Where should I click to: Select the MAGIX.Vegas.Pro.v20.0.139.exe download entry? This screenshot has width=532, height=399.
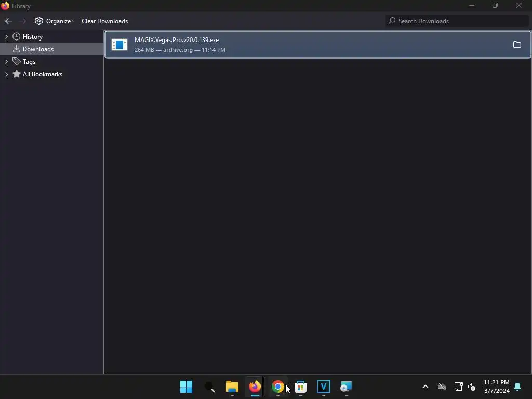318,45
